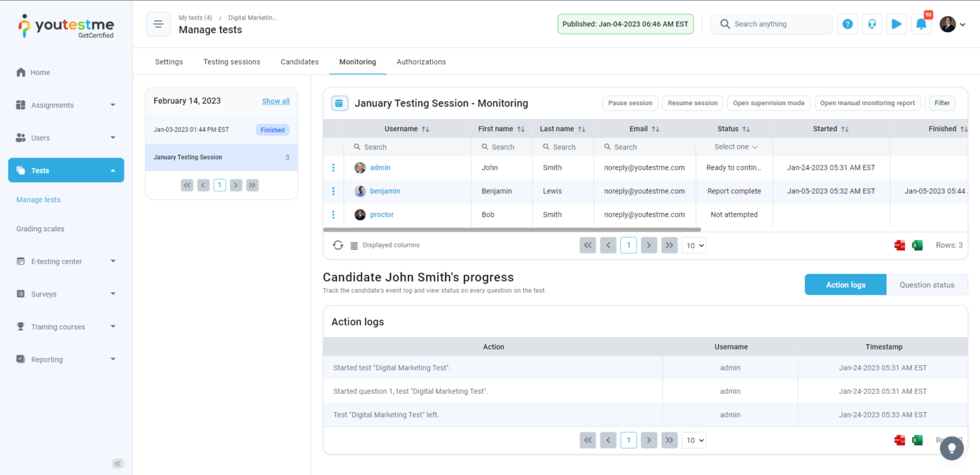Sort table by Username column

[425, 129]
